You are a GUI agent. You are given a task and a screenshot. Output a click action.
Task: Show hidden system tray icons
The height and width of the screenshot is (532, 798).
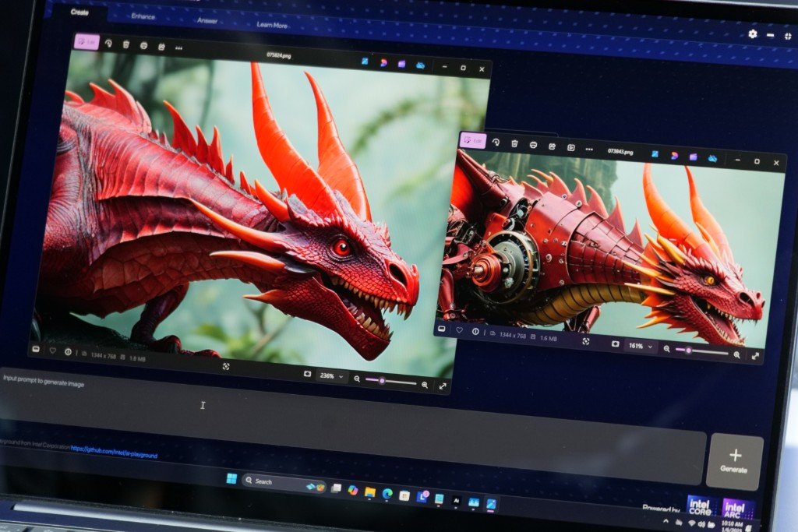pyautogui.click(x=666, y=521)
